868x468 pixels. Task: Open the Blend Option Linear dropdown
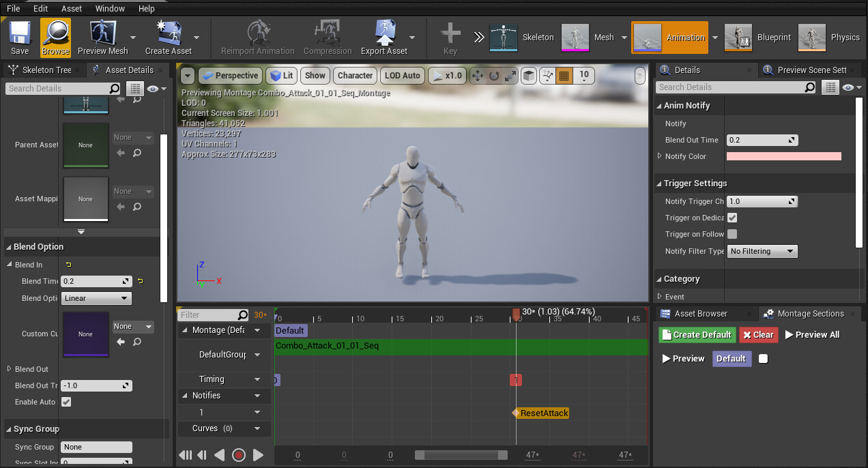pyautogui.click(x=96, y=298)
